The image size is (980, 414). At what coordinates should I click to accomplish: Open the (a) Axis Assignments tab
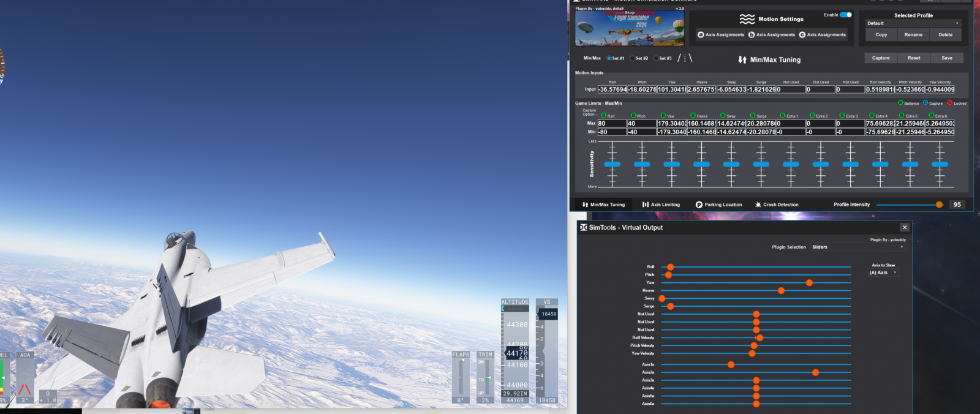tap(721, 35)
